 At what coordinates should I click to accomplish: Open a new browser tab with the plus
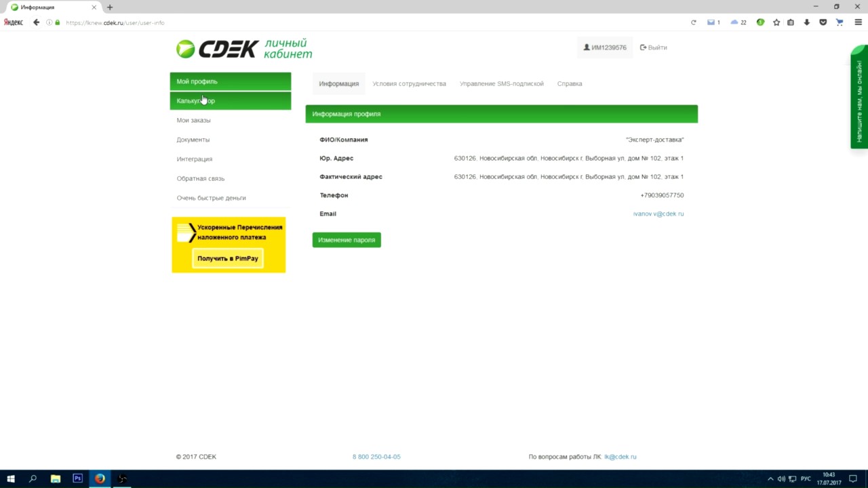click(x=110, y=7)
